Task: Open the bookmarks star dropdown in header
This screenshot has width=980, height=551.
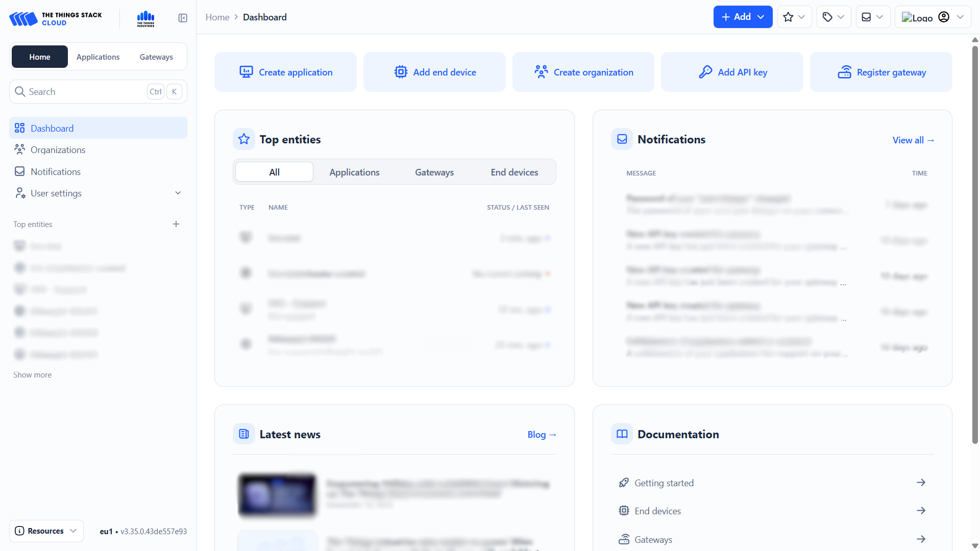Action: pos(794,17)
